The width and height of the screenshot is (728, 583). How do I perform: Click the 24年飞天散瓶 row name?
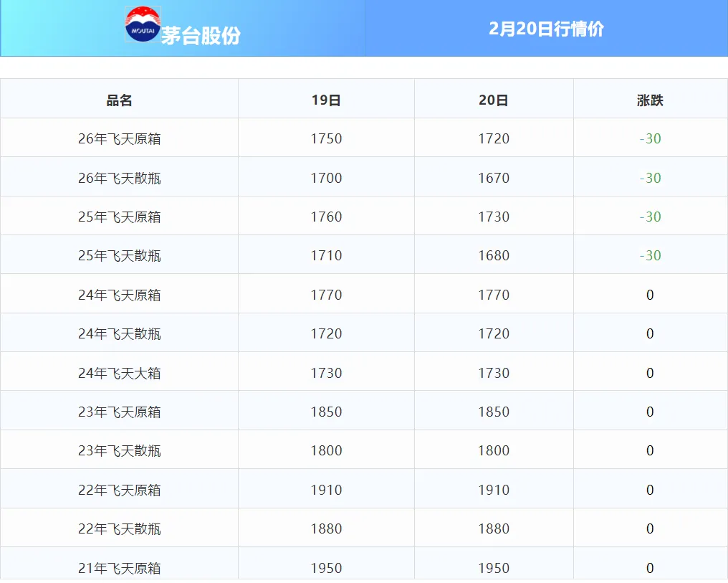click(120, 333)
